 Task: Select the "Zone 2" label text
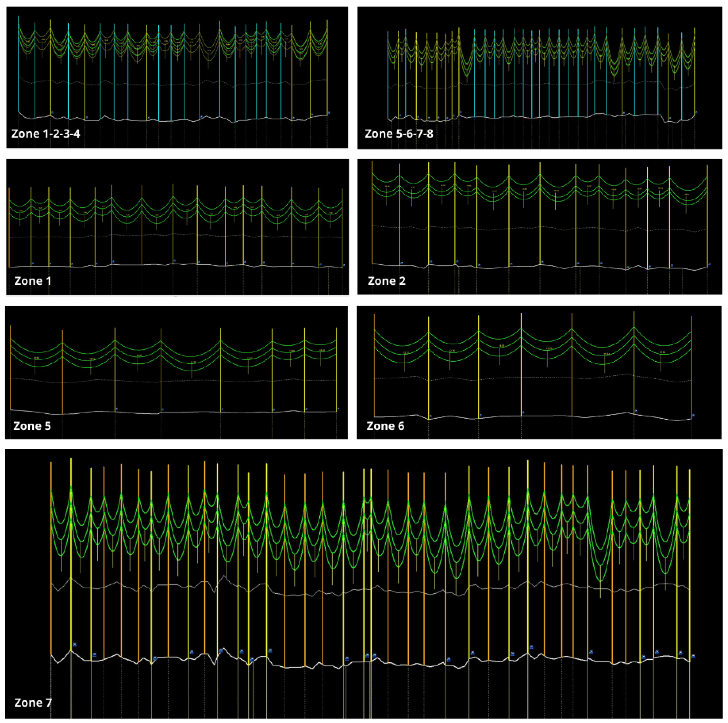(x=386, y=281)
